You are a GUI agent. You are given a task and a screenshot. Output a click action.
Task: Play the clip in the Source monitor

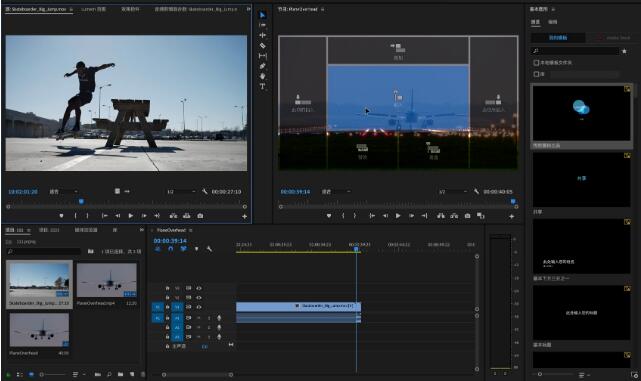point(131,216)
